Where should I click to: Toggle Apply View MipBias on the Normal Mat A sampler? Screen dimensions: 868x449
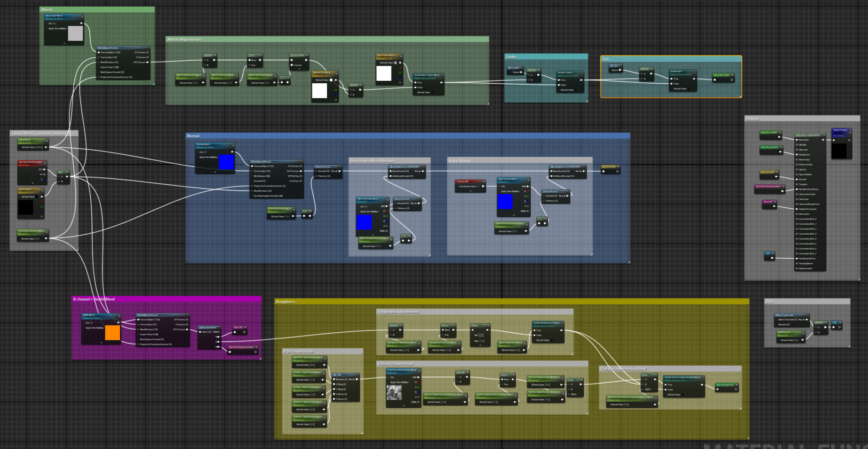click(197, 157)
